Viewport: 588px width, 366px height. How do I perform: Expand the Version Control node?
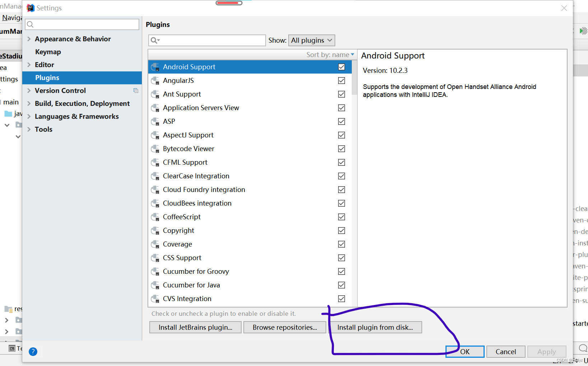click(x=29, y=90)
